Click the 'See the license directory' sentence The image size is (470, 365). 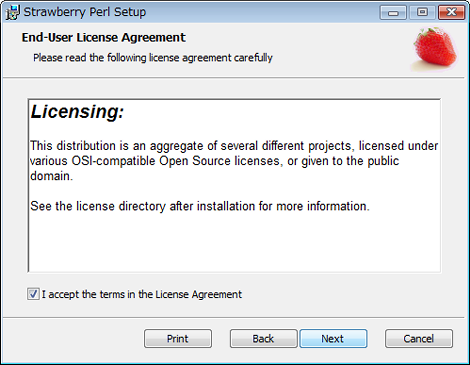click(x=200, y=206)
